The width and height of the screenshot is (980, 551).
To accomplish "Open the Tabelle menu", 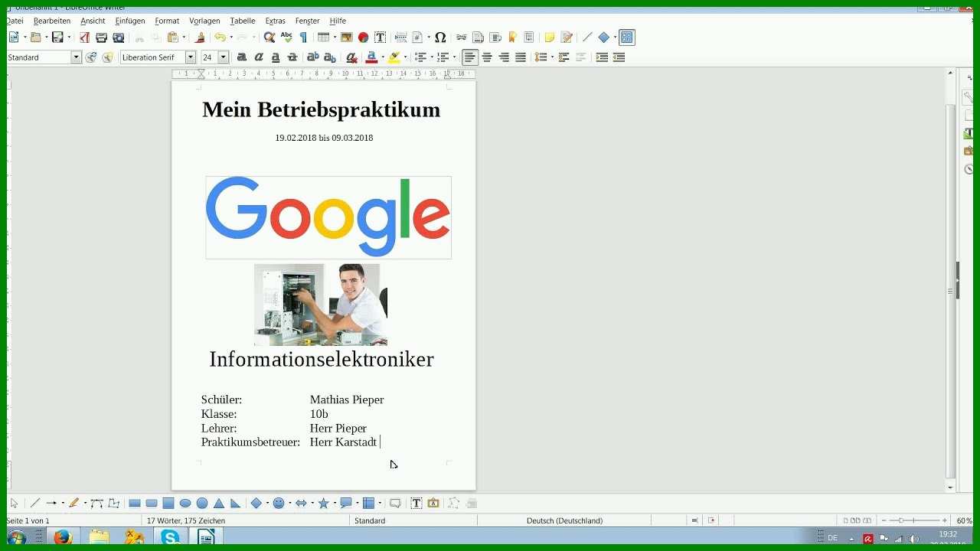I will click(x=243, y=21).
